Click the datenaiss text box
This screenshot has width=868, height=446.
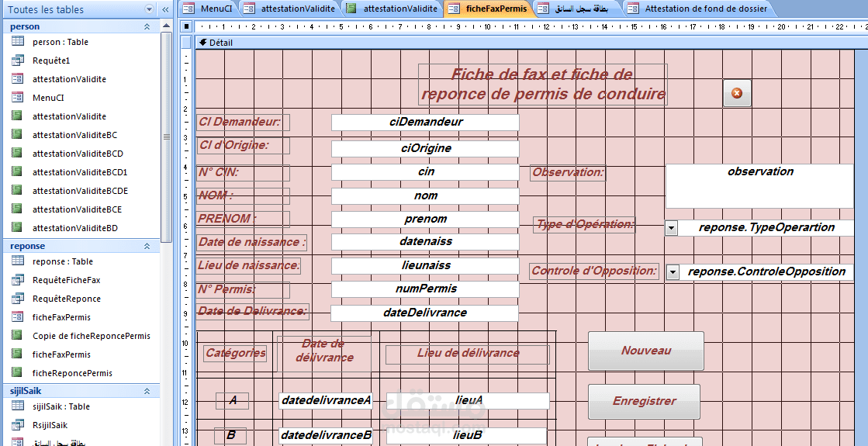425,242
